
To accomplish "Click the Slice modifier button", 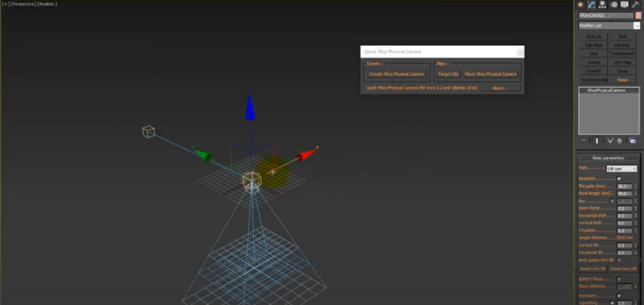I will tap(594, 54).
